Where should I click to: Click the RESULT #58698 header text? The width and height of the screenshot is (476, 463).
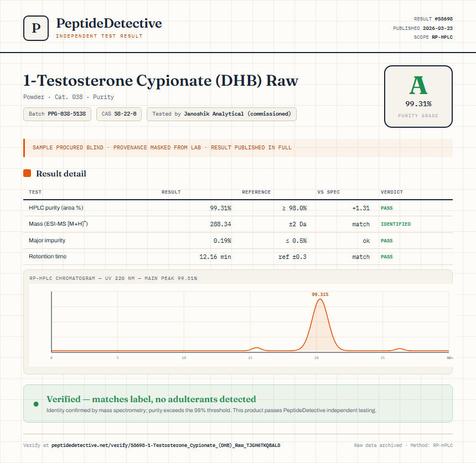[433, 19]
